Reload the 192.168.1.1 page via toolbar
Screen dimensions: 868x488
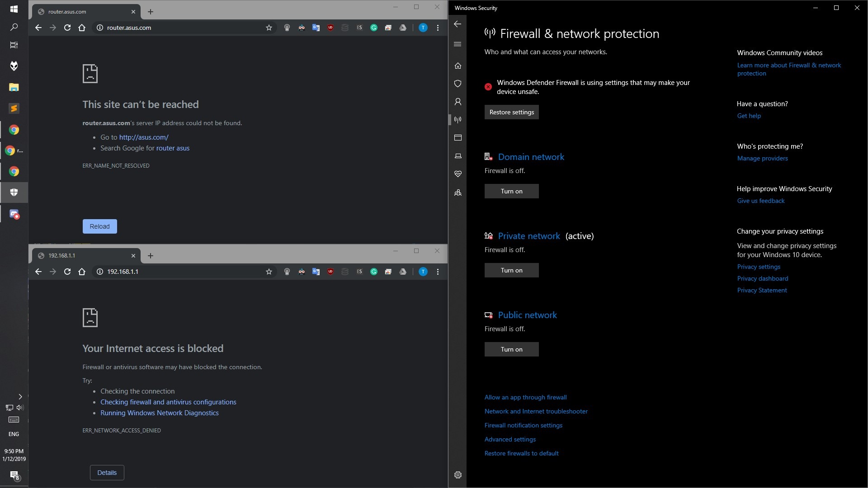tap(67, 272)
